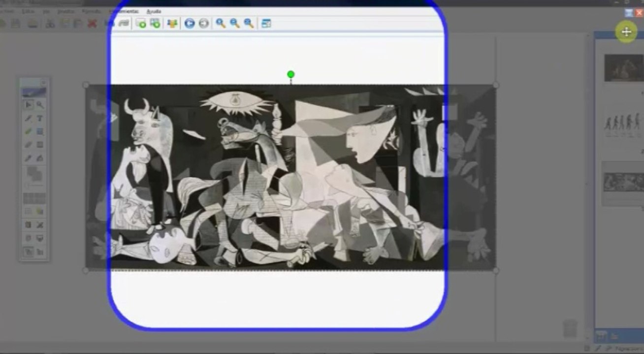Image resolution: width=644 pixels, height=354 pixels.
Task: Click the gray forward arrow icon
Action: 204,23
